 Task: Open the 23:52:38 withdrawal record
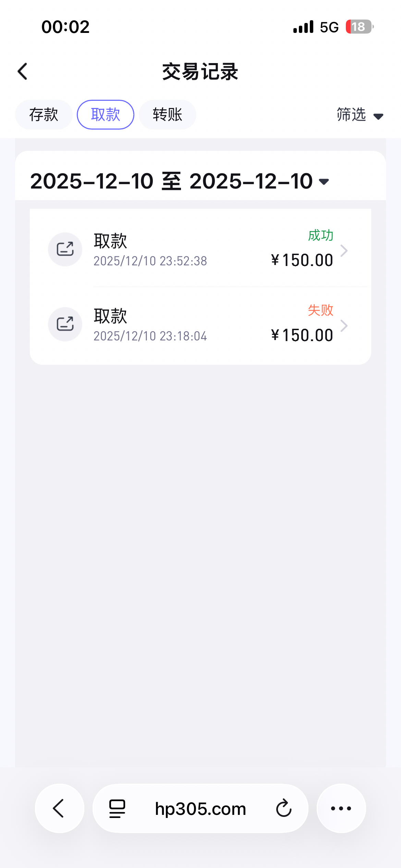[178, 250]
